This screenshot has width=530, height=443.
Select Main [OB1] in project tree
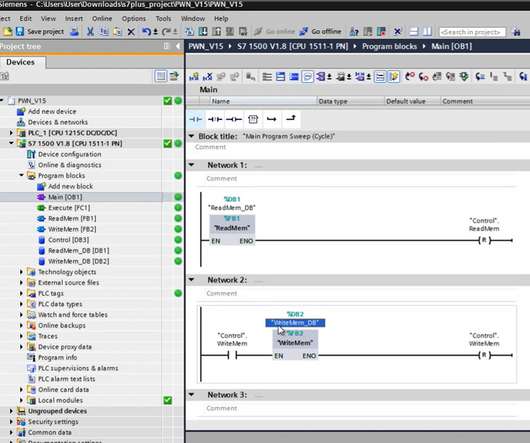65,197
